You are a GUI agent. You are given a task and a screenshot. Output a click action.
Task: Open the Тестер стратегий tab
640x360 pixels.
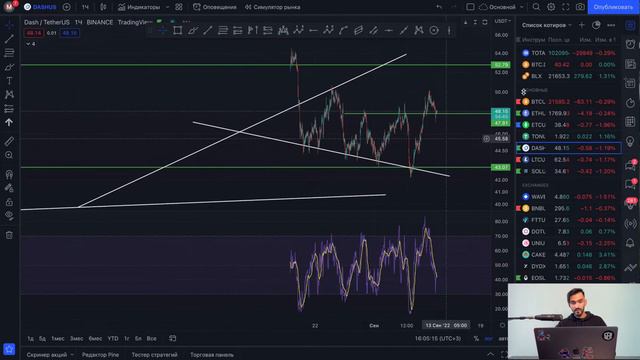click(154, 355)
